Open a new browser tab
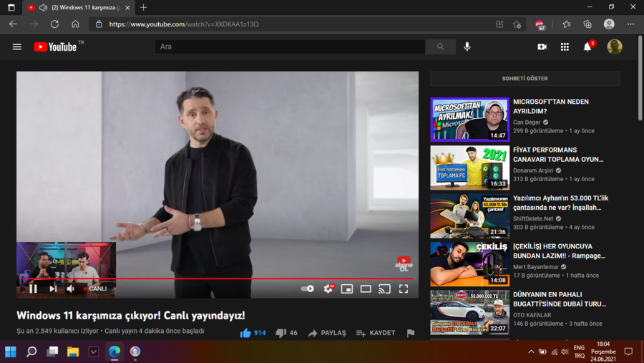Screen dimensions: 644x363 (143, 7)
